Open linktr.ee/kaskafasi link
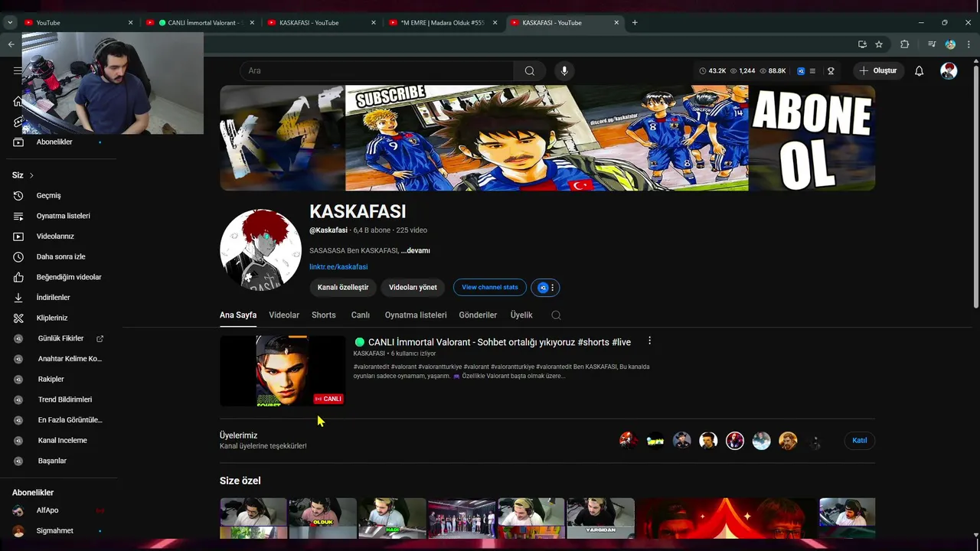The width and height of the screenshot is (980, 551). [338, 267]
